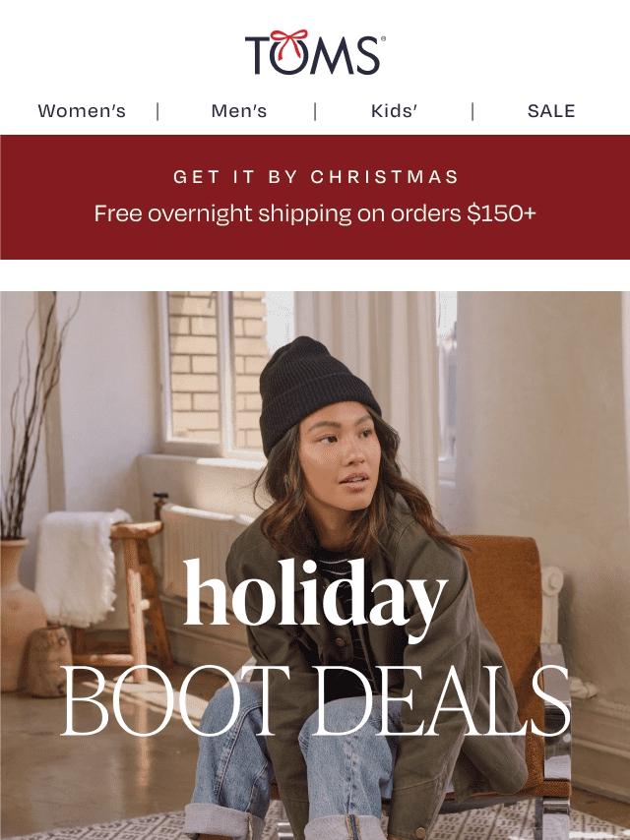Click the woman's face in the photo

(x=339, y=461)
